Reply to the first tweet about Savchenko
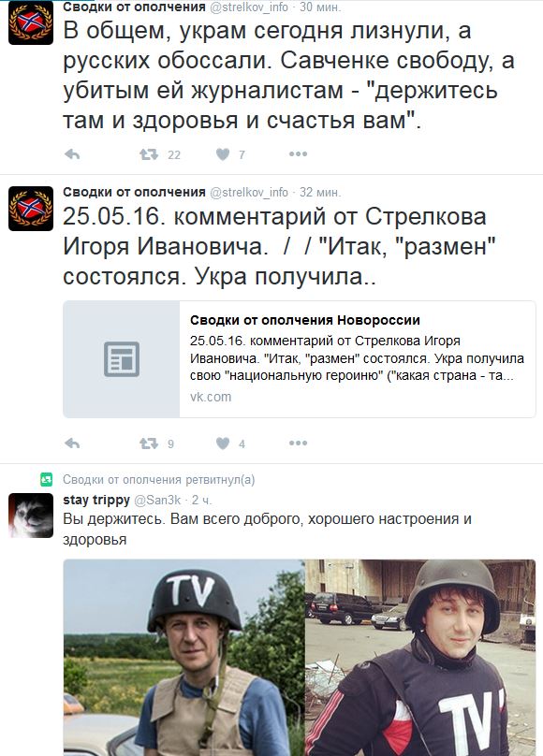Screen dimensions: 543x756 tap(72, 154)
